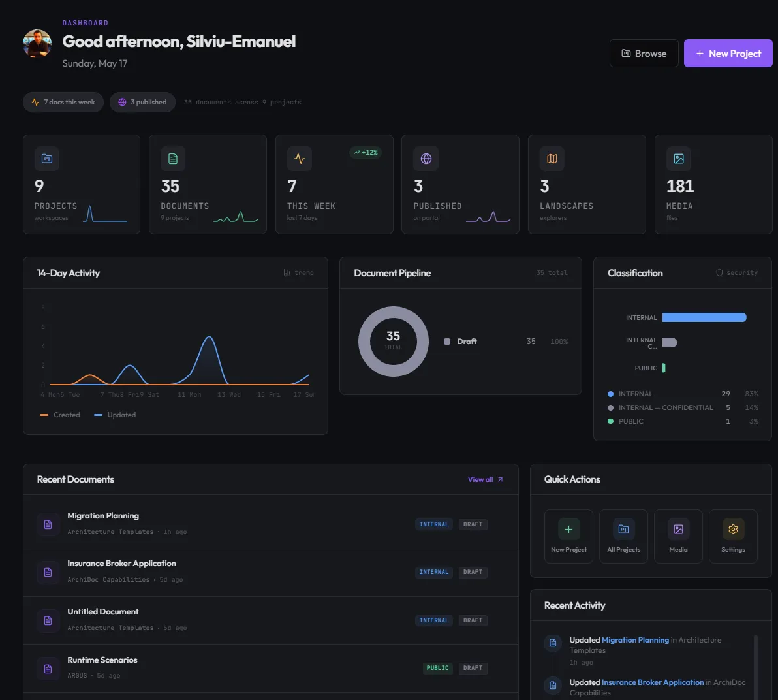This screenshot has width=778, height=700.
Task: Click INTERNAL tag on Migration Planning row
Action: point(433,524)
